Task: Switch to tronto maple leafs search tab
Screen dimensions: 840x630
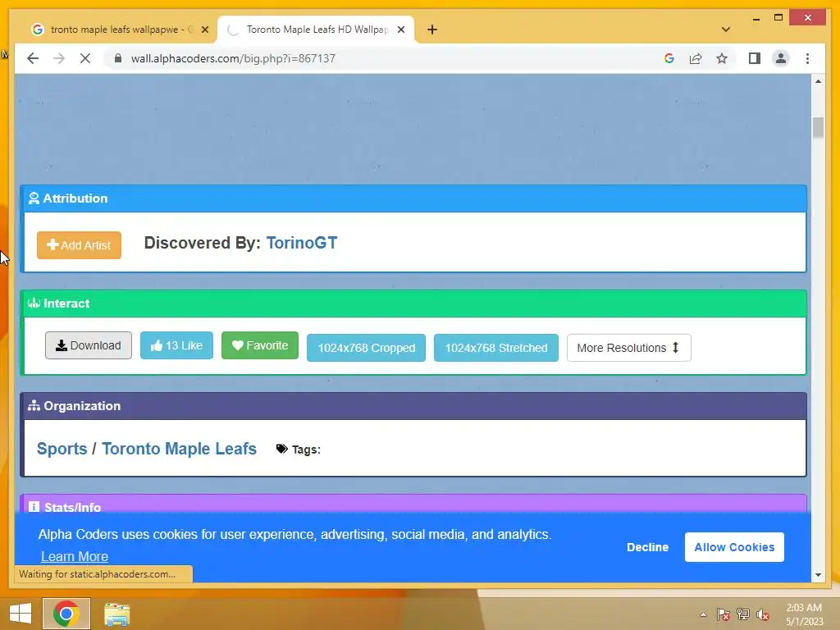Action: click(119, 30)
